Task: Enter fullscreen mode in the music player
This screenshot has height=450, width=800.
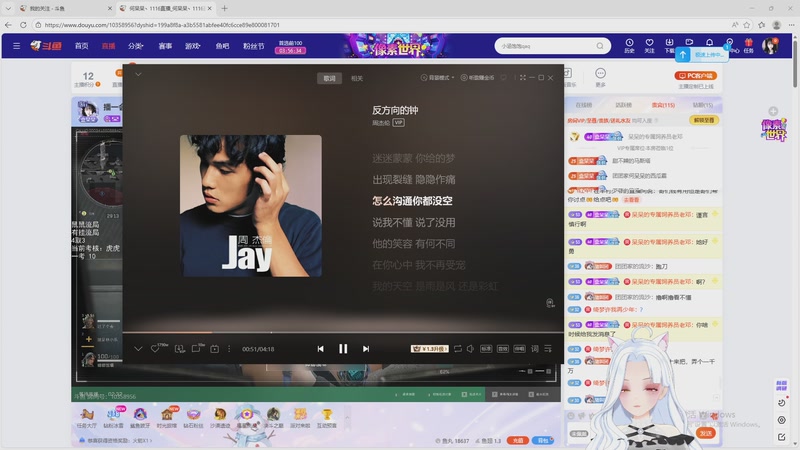Action: tap(523, 78)
